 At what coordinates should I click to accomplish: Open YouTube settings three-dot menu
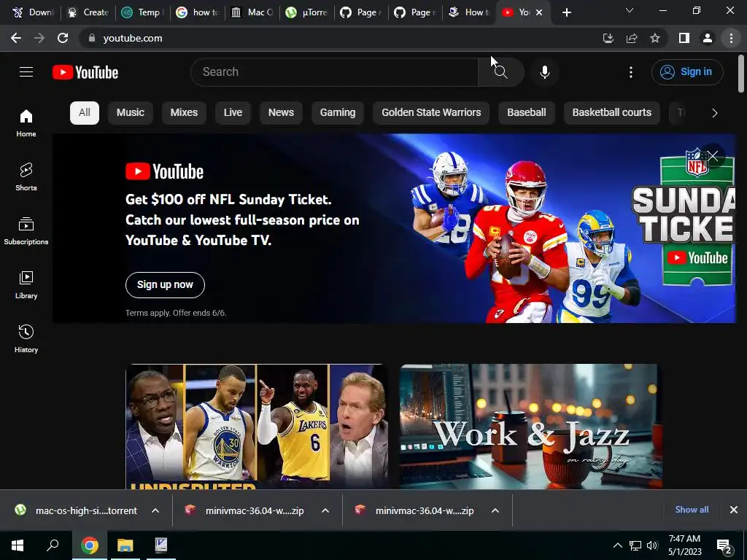click(x=631, y=72)
